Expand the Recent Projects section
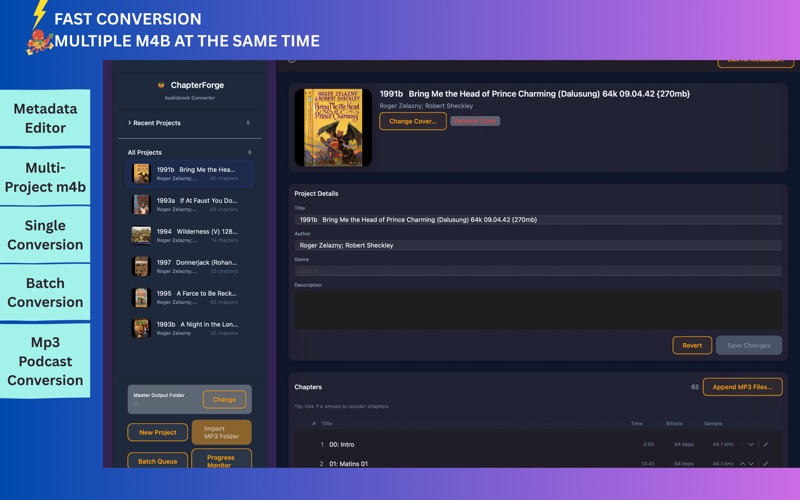 click(x=154, y=123)
